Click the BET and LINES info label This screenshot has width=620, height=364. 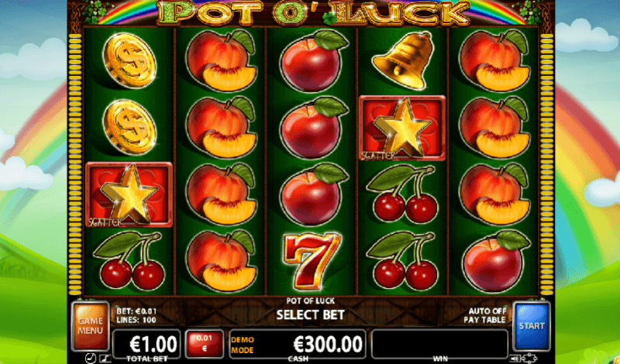tap(136, 315)
